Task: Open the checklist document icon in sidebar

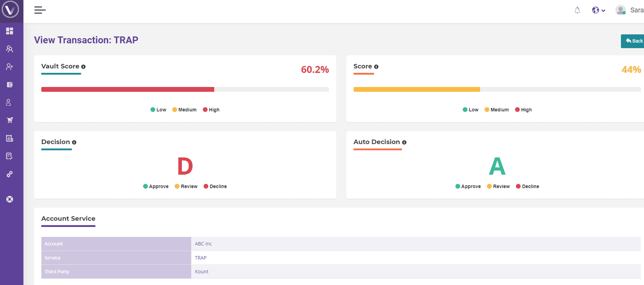Action: 10,156
